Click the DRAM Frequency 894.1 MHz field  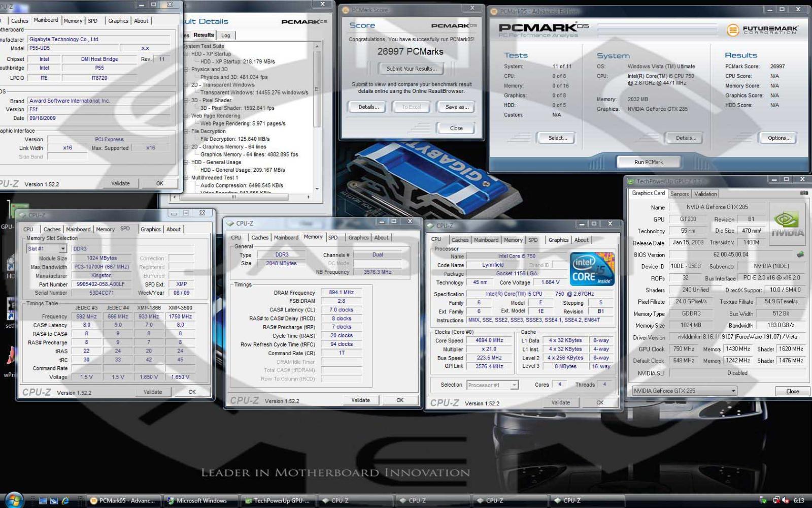341,293
